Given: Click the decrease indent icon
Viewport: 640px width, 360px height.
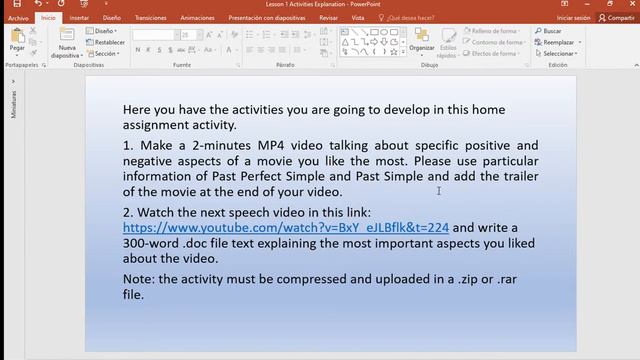Looking at the screenshot, I should point(284,35).
